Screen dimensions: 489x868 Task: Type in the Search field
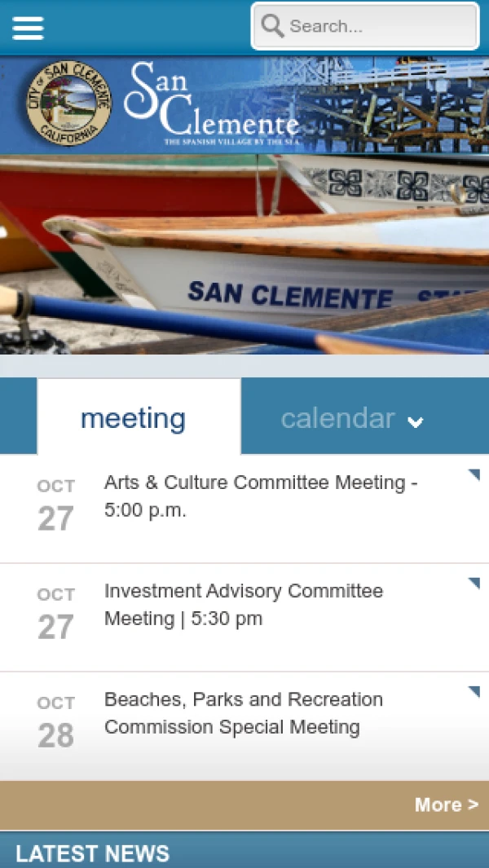pos(379,26)
